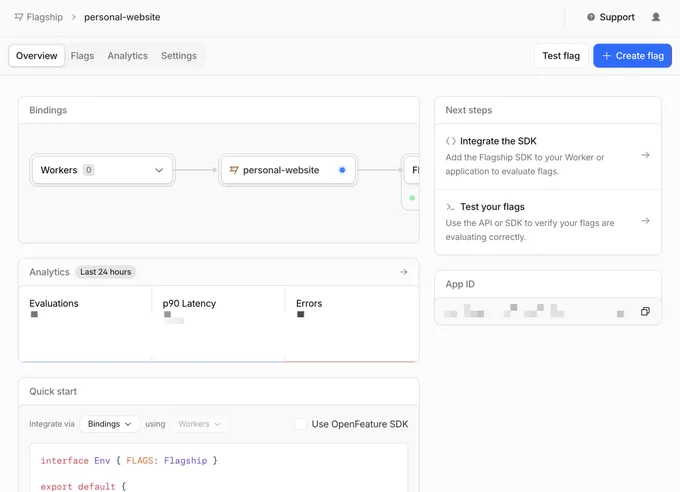Click the arrow next to Integrate the SDK
The width and height of the screenshot is (680, 492).
(645, 155)
